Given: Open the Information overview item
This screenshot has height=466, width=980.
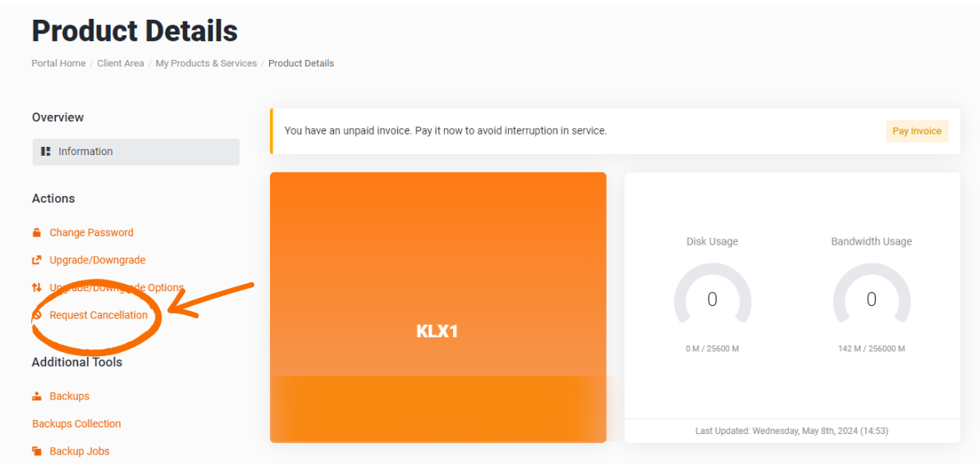Looking at the screenshot, I should click(135, 152).
